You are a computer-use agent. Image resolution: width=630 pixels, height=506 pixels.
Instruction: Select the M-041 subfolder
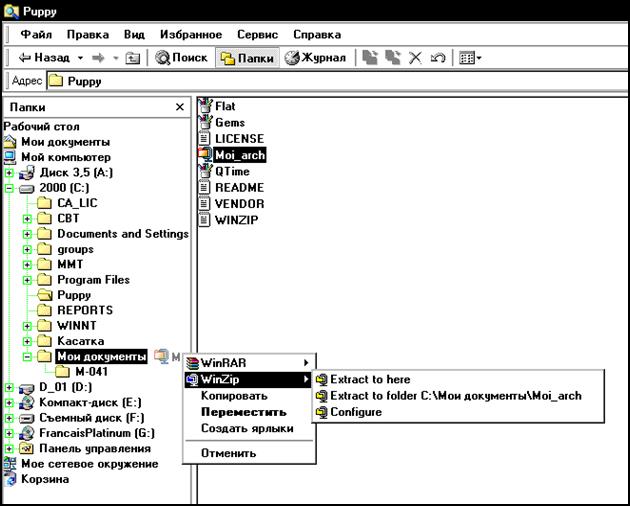click(81, 371)
